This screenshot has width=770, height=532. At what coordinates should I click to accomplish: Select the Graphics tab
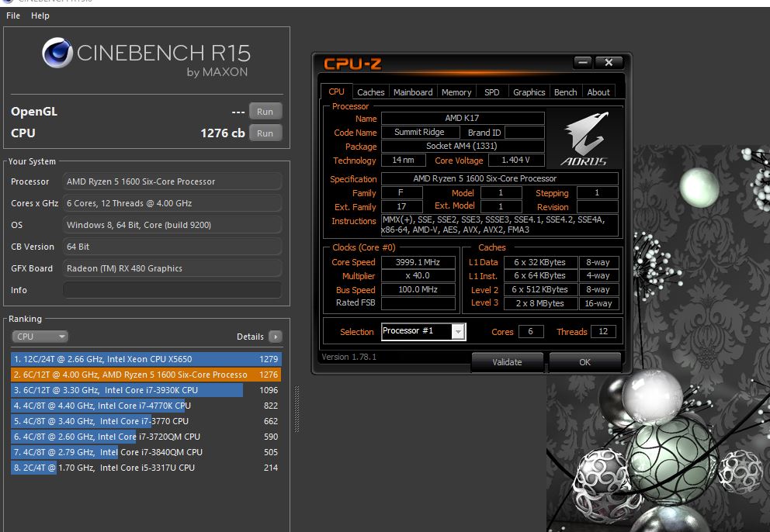[529, 92]
